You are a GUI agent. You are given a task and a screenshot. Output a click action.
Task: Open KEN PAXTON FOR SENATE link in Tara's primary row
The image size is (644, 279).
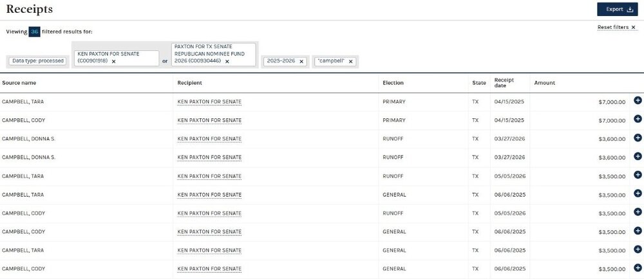pos(209,102)
